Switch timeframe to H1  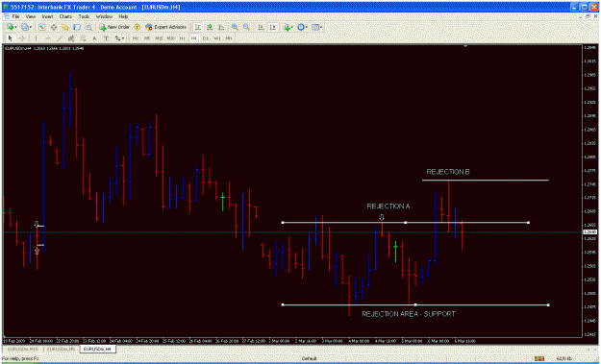tap(183, 38)
